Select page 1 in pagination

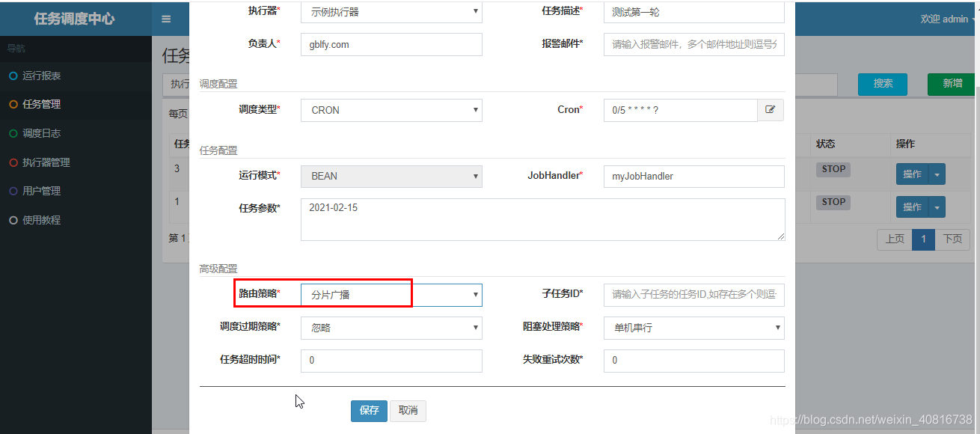(x=924, y=239)
